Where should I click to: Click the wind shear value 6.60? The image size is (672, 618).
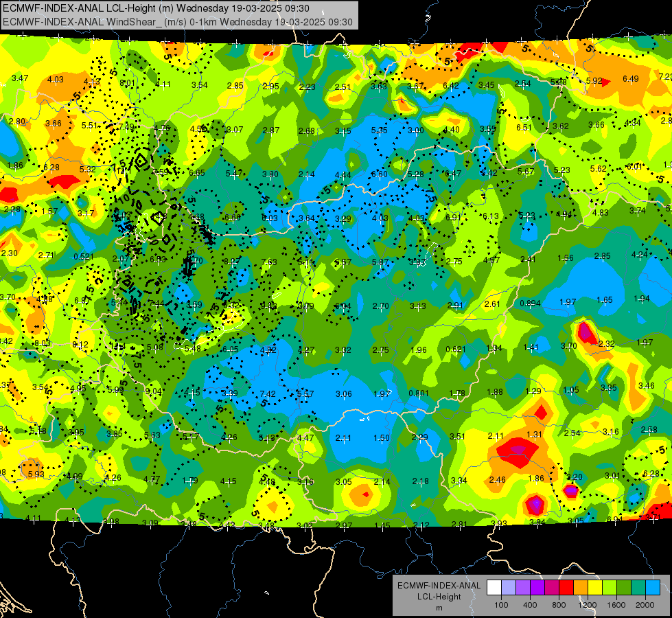(380, 174)
